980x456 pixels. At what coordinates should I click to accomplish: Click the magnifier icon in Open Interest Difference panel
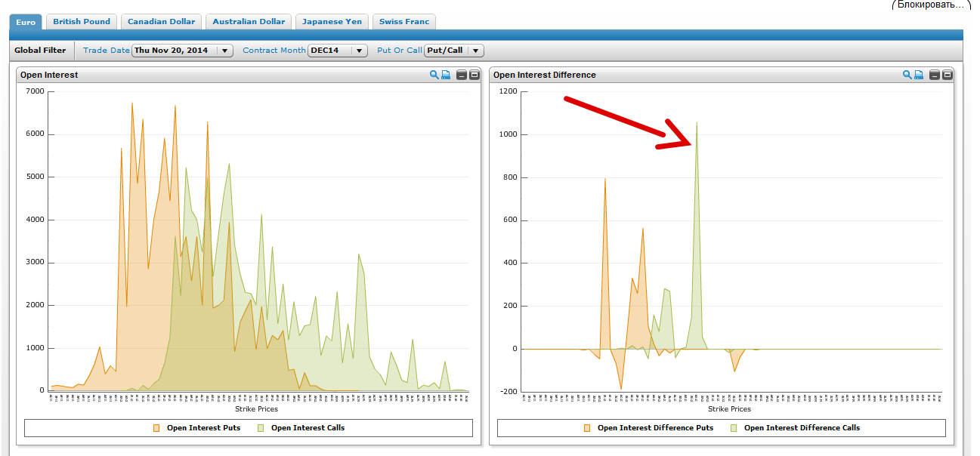(907, 75)
